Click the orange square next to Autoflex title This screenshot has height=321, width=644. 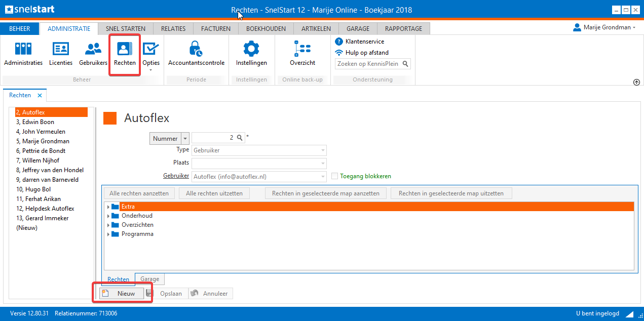110,118
